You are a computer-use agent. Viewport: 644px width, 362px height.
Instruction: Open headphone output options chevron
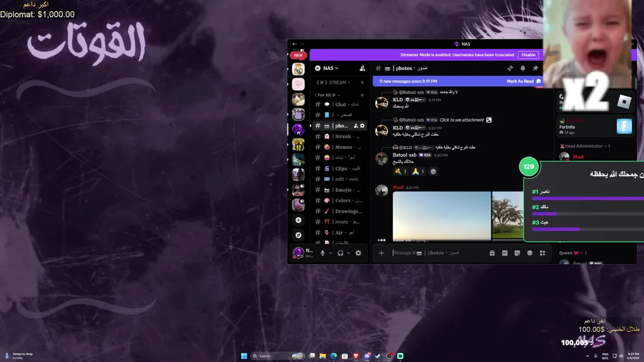(348, 253)
